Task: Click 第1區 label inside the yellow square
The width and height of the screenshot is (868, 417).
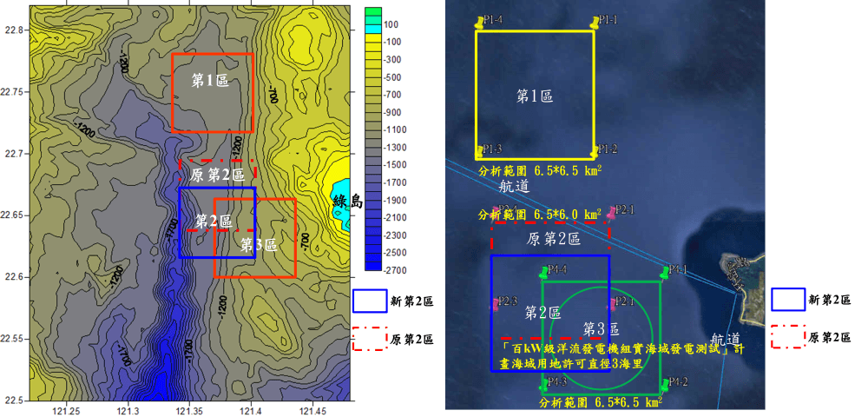Action: 535,96
